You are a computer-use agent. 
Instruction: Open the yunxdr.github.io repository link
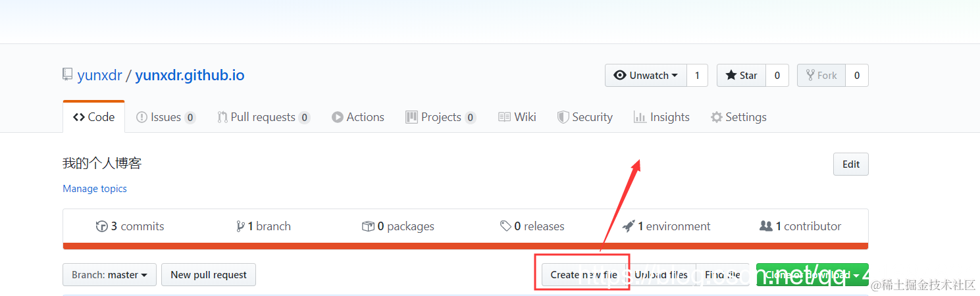coord(190,76)
